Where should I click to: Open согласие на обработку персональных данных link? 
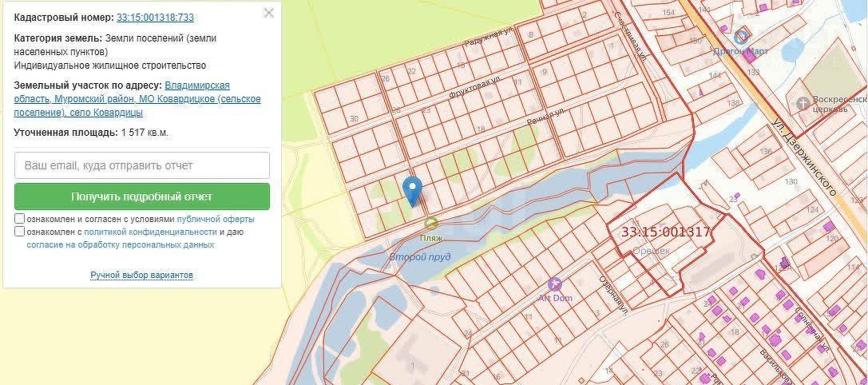(x=120, y=244)
